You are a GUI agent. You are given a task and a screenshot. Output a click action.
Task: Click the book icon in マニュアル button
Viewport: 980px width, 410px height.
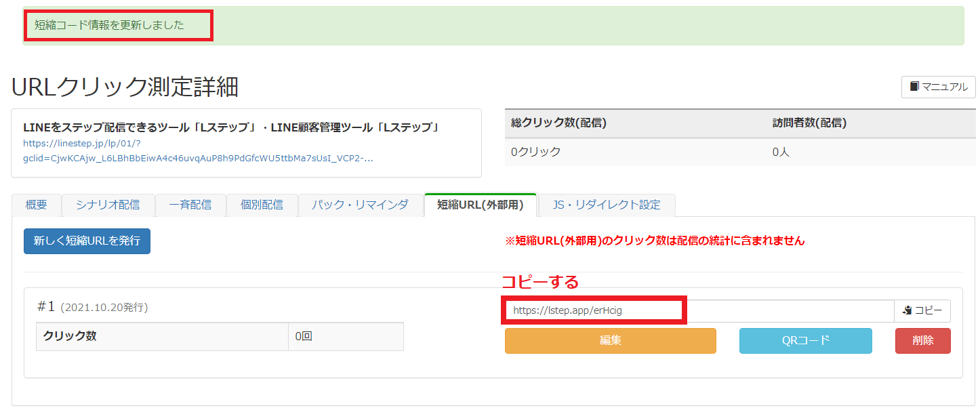[914, 87]
